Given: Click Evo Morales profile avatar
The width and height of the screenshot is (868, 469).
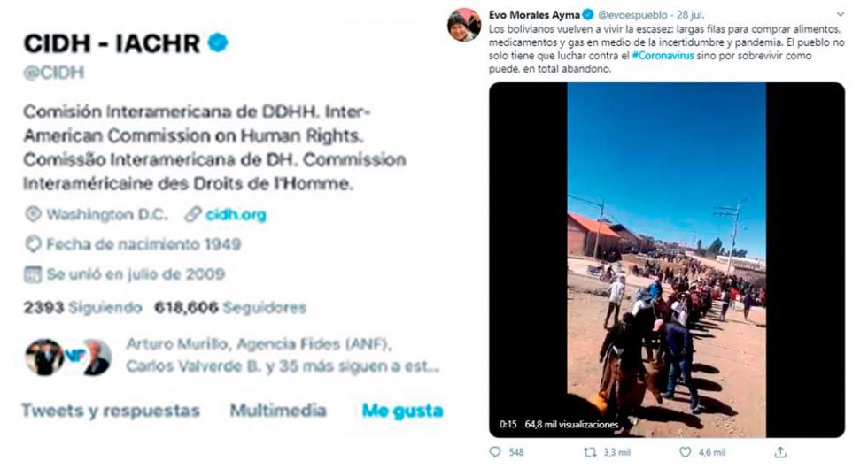Looking at the screenshot, I should (x=464, y=25).
